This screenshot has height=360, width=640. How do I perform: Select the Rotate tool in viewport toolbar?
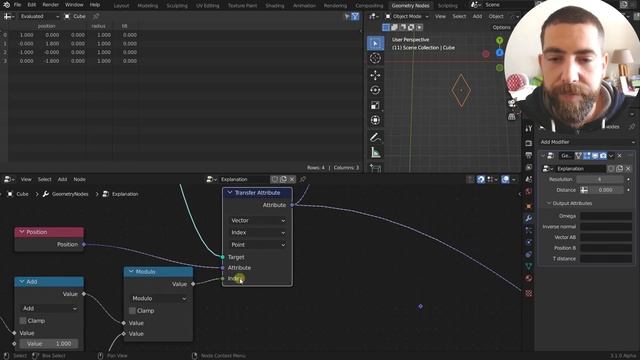coord(375,90)
